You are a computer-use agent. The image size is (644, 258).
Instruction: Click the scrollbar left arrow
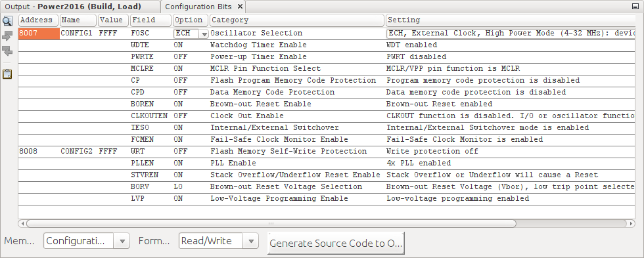tap(22, 224)
